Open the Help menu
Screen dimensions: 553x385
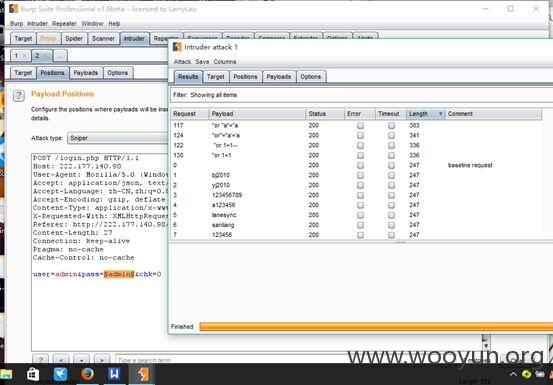[x=114, y=24]
